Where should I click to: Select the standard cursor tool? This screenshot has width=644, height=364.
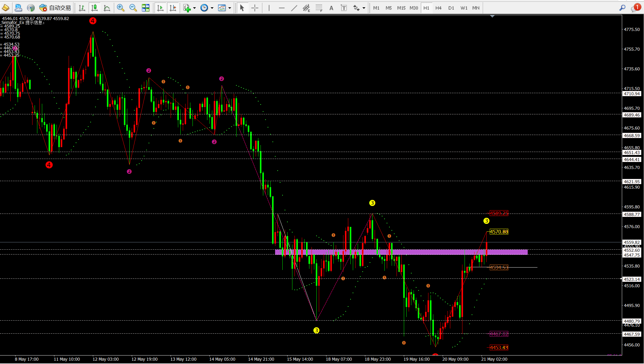242,8
